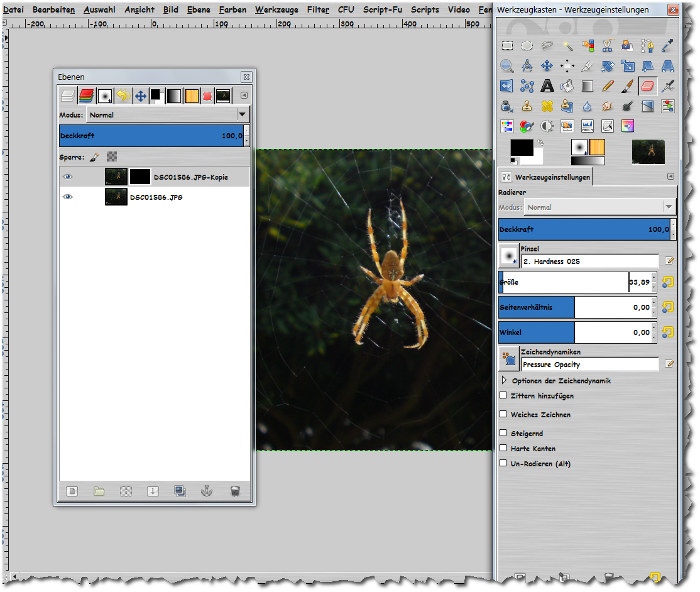The image size is (700, 592).
Task: Duplicate the selected layer
Action: tap(180, 491)
